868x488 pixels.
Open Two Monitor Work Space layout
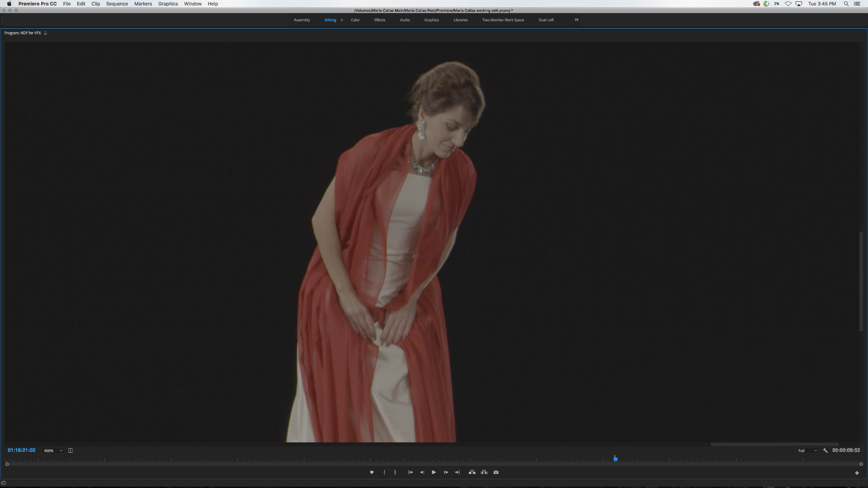coord(503,20)
